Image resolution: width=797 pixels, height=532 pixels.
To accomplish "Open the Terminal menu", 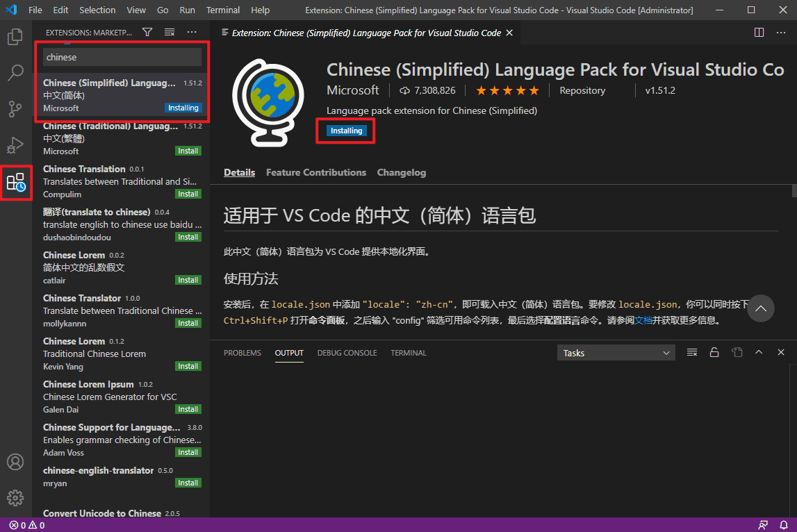I will [x=222, y=10].
